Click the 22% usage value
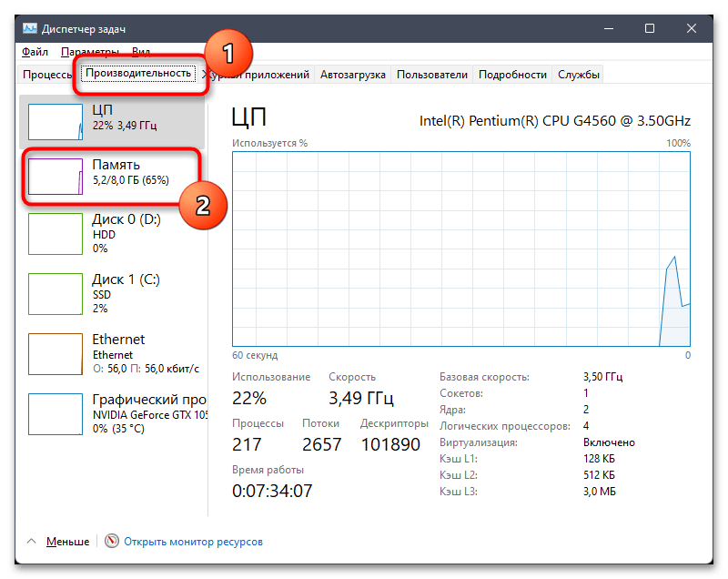The width and height of the screenshot is (728, 579). (x=249, y=398)
